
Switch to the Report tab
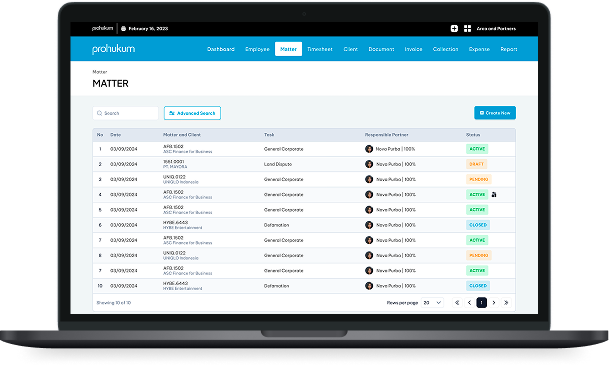pos(509,49)
